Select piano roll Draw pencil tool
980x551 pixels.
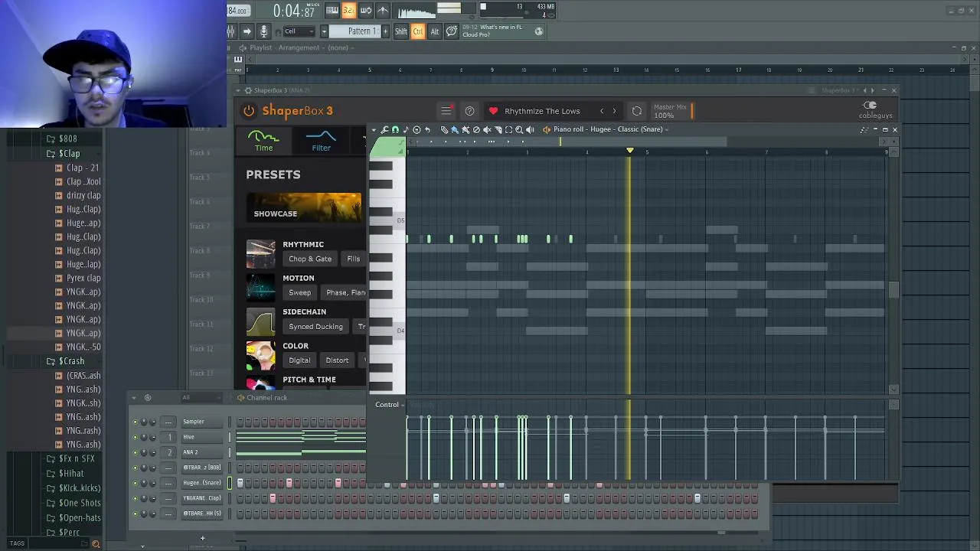point(444,129)
